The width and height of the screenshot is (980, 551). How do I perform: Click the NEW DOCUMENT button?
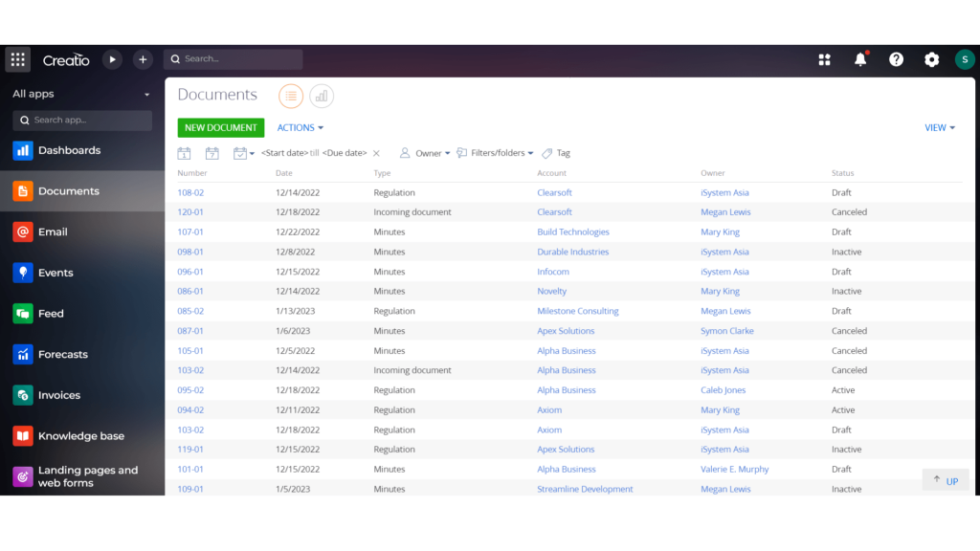pyautogui.click(x=222, y=127)
